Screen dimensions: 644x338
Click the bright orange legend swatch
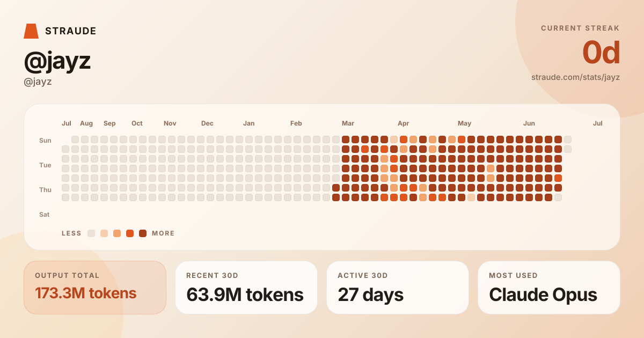coord(130,233)
